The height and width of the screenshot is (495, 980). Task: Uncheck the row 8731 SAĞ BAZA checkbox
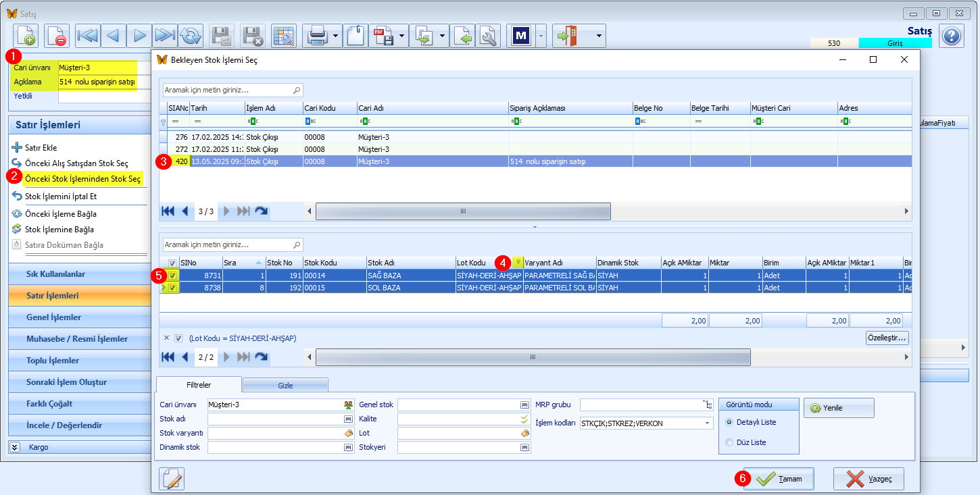(x=172, y=276)
